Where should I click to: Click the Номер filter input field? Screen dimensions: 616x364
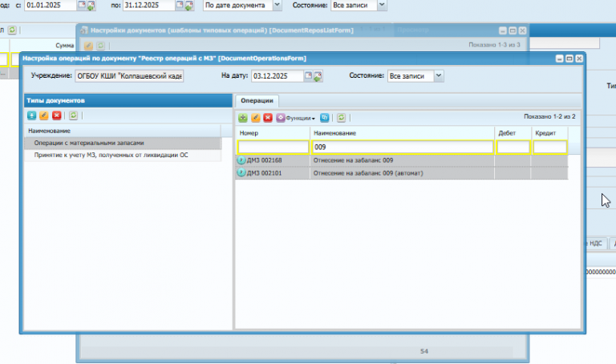[x=273, y=147]
